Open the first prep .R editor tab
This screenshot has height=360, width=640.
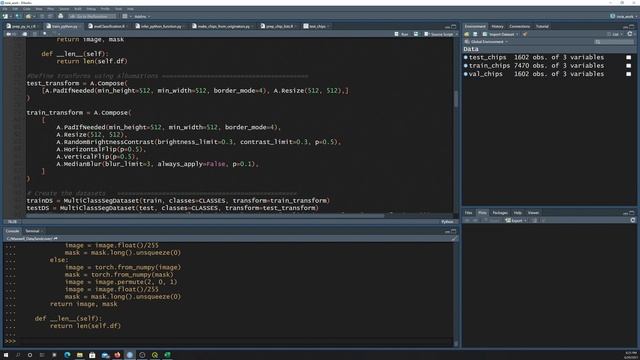coord(22,27)
